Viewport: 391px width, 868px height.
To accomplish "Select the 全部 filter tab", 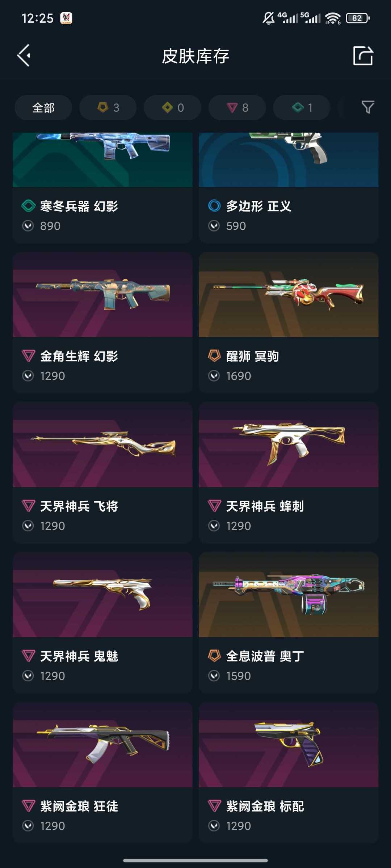I will [43, 107].
